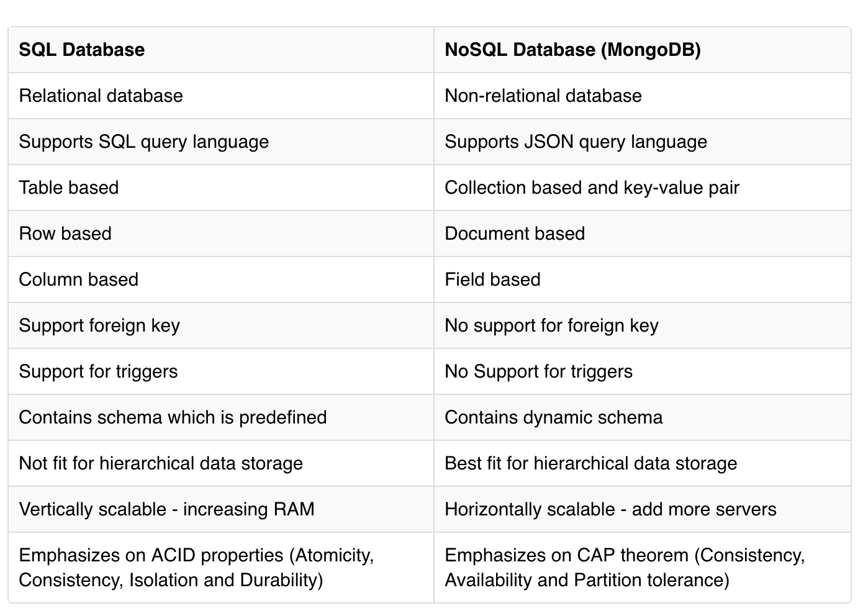Click the "NoSQL Database (MongoDB)" column header
This screenshot has width=868, height=616.
click(x=572, y=50)
